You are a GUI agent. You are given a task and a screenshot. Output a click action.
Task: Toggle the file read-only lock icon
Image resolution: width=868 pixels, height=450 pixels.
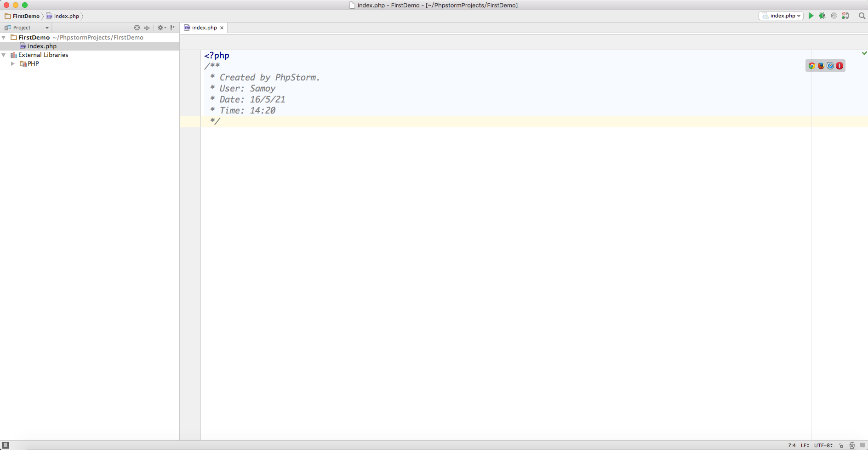pos(841,445)
